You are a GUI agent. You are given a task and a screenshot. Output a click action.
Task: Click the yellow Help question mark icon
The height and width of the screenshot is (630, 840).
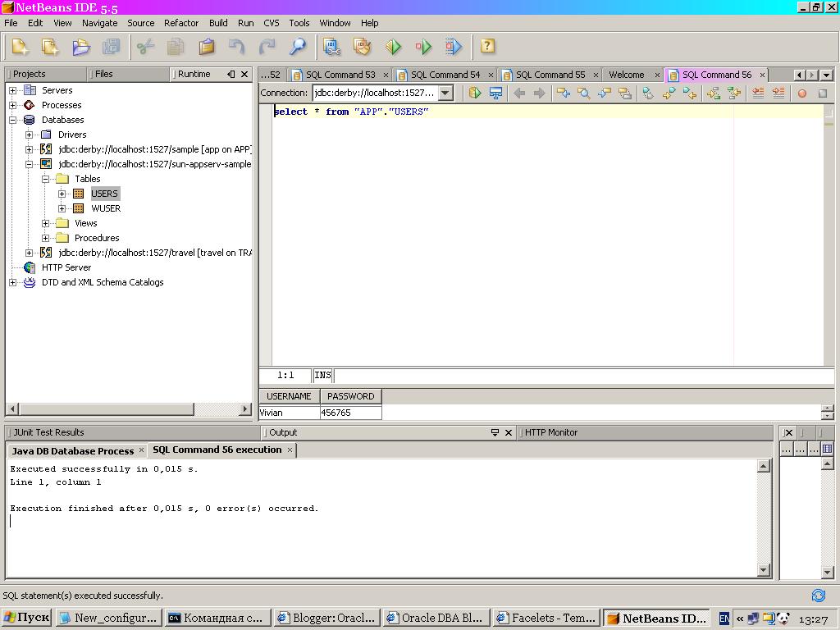pyautogui.click(x=487, y=46)
